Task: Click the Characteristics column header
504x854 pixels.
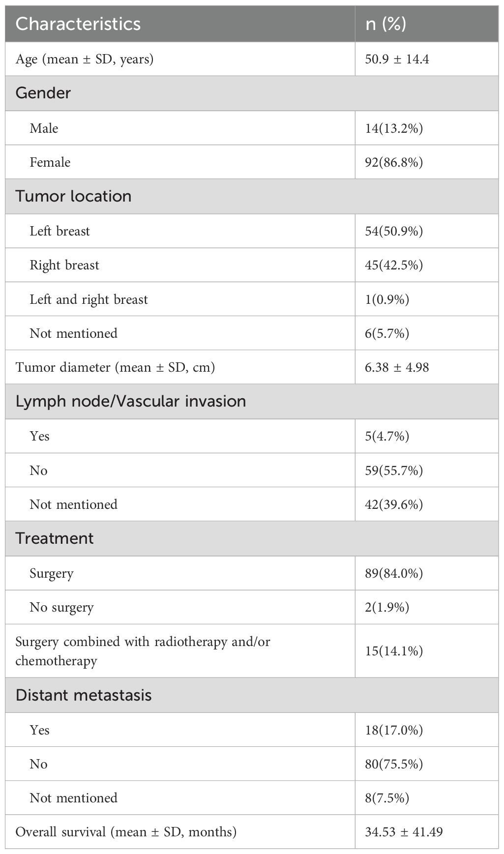Action: (x=78, y=24)
